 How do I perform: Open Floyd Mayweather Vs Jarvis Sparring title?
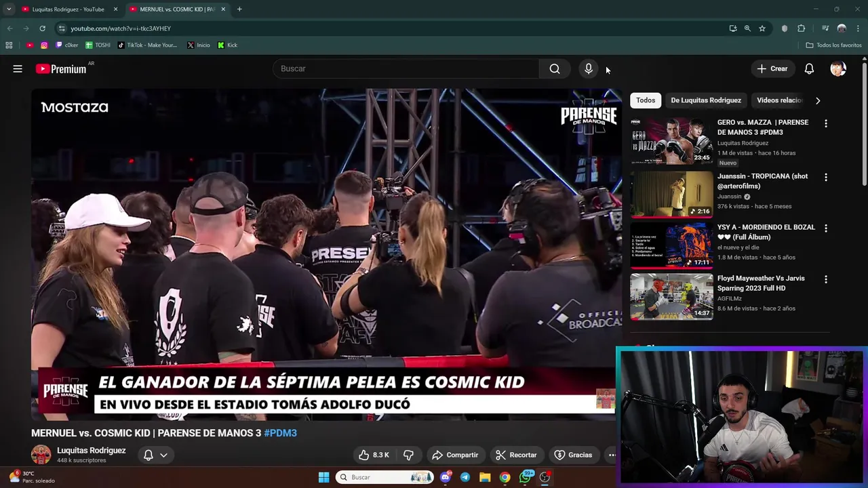pyautogui.click(x=761, y=283)
